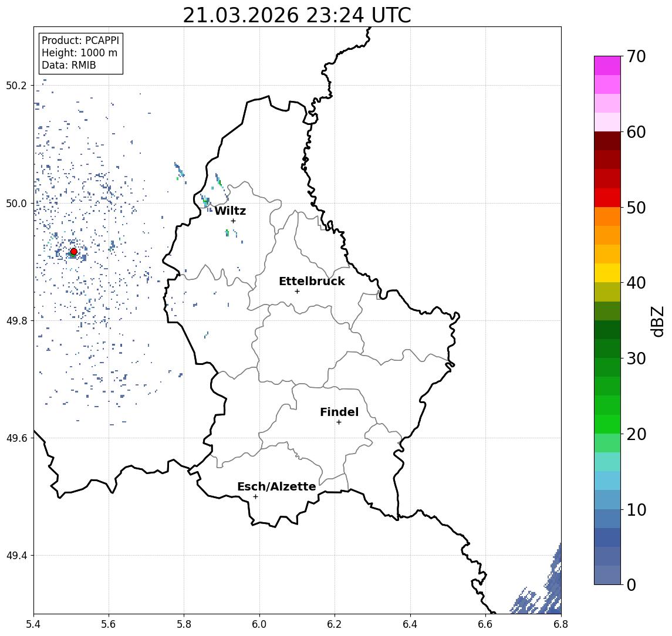
Task: Click the 49.6 latitude axis label
Action: pos(16,438)
